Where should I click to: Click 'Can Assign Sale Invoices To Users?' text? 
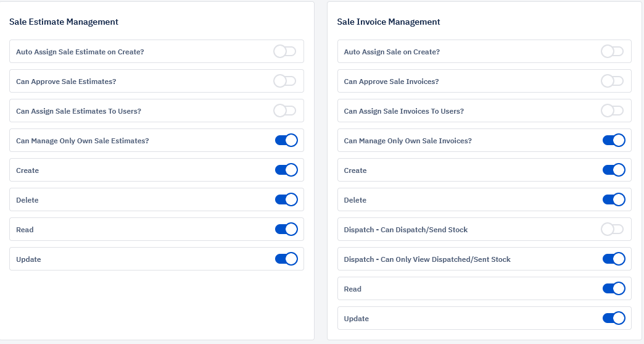(403, 111)
